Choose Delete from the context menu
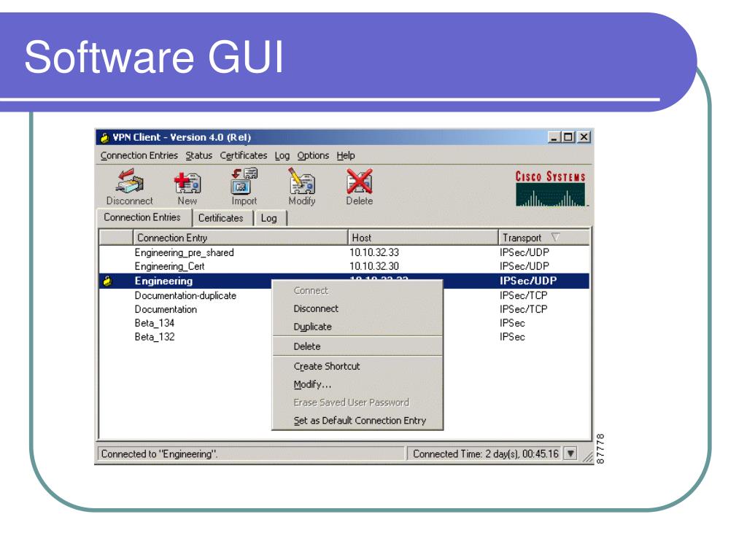 (x=357, y=346)
